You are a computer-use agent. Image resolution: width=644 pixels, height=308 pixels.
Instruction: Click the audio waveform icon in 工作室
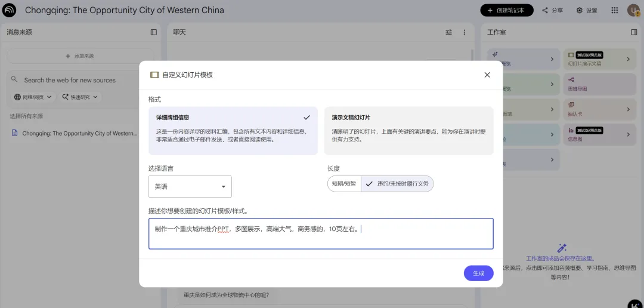click(496, 54)
